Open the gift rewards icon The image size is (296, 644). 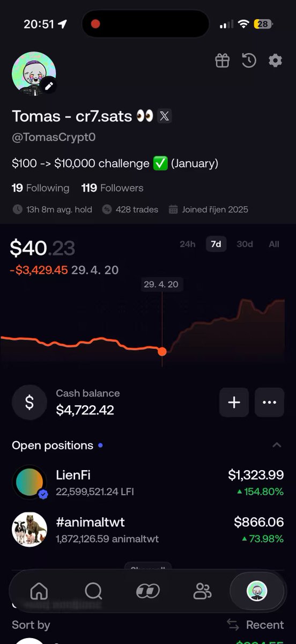click(222, 61)
